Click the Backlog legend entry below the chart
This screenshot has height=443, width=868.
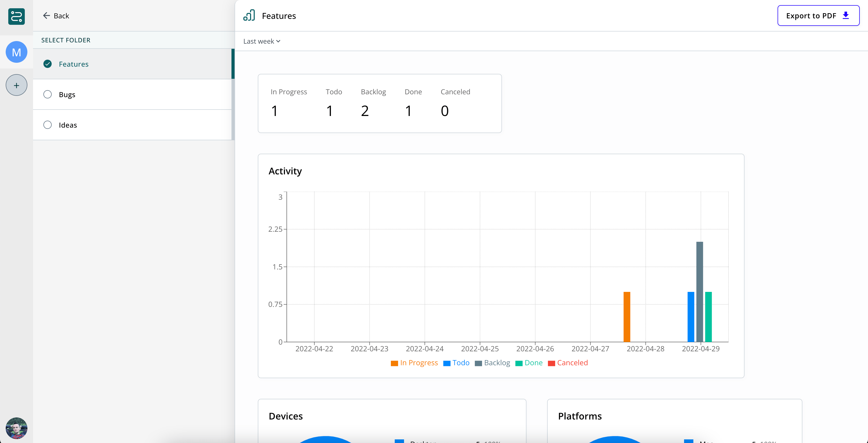pyautogui.click(x=492, y=363)
